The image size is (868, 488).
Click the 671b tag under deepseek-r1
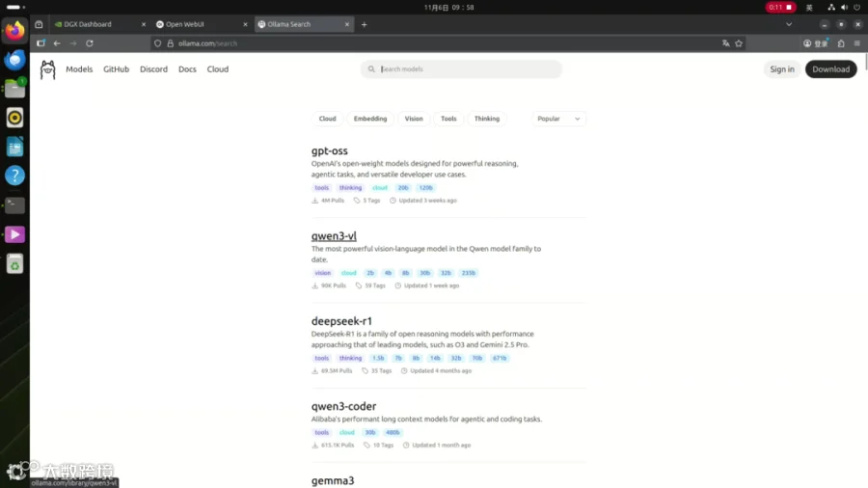[500, 358]
